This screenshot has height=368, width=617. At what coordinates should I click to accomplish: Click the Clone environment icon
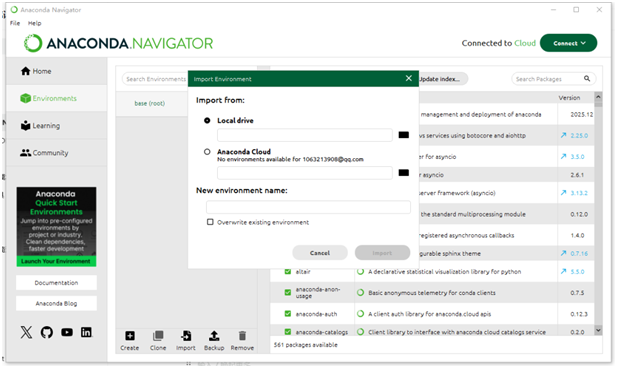pyautogui.click(x=158, y=340)
